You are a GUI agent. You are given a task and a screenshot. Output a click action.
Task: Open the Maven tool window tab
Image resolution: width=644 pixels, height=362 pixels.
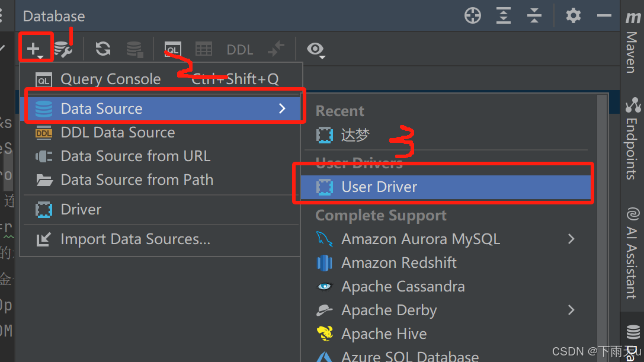point(632,43)
